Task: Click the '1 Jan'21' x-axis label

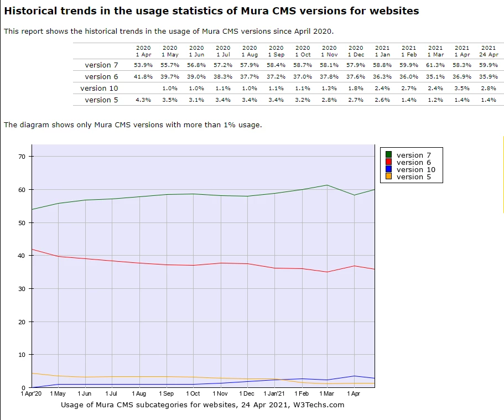Action: (x=274, y=393)
